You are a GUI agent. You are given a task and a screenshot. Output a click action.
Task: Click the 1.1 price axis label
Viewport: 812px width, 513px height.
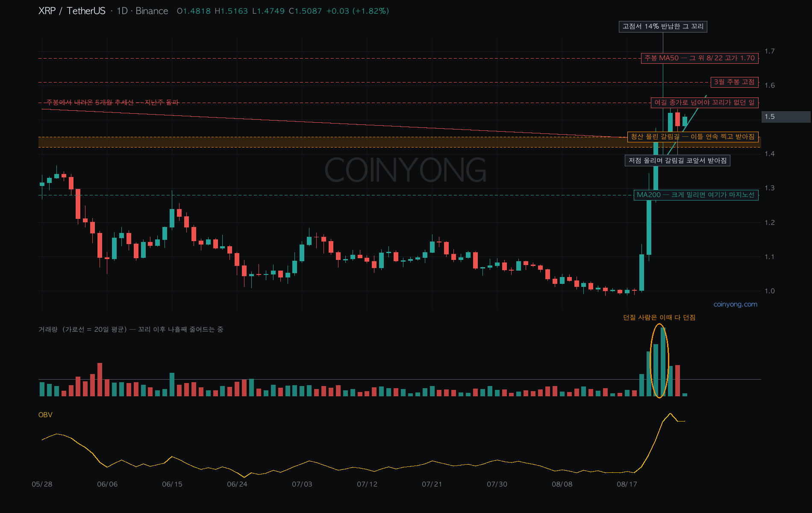point(770,257)
